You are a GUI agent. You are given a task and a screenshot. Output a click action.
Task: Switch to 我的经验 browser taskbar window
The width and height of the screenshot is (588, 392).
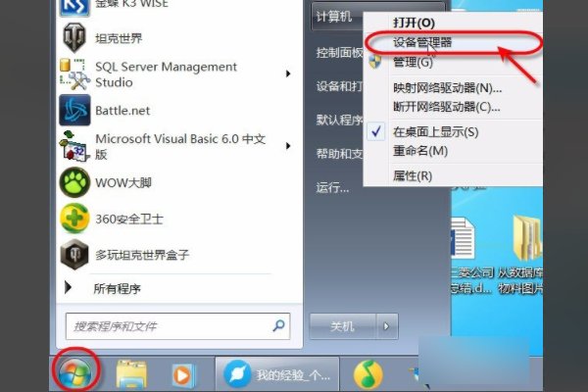277,374
